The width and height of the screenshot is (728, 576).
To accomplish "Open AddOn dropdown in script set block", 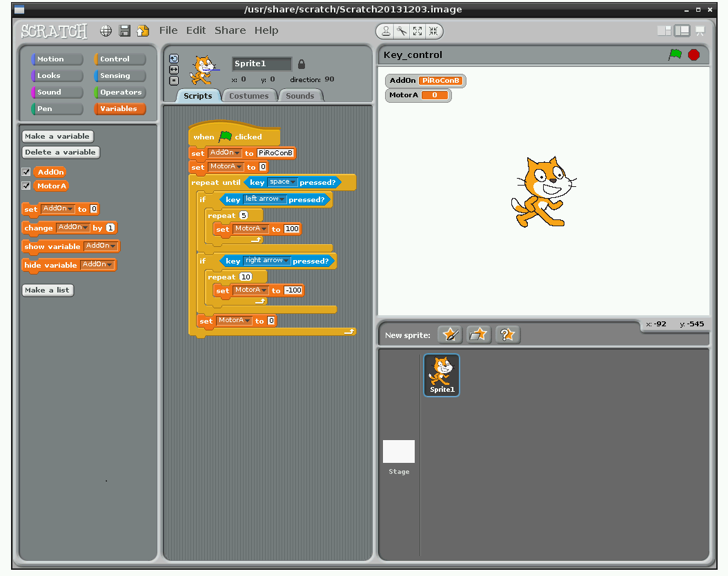I will click(x=225, y=152).
